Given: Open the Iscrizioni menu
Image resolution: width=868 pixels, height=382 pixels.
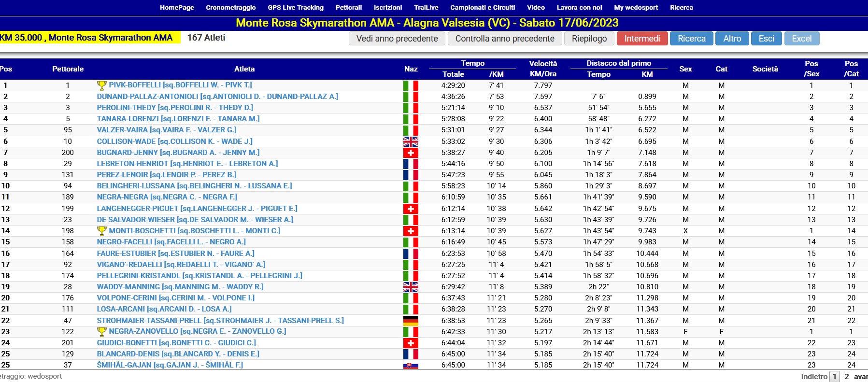Looking at the screenshot, I should pyautogui.click(x=388, y=7).
